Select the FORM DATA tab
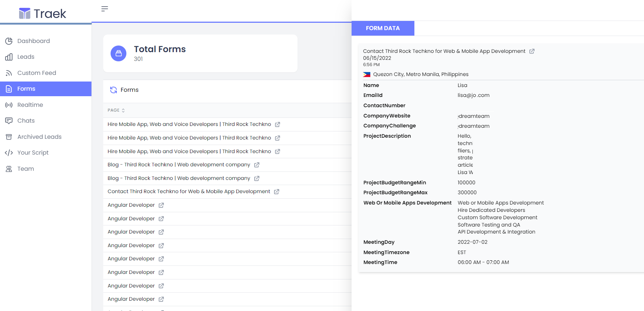The image size is (644, 311). click(x=383, y=28)
